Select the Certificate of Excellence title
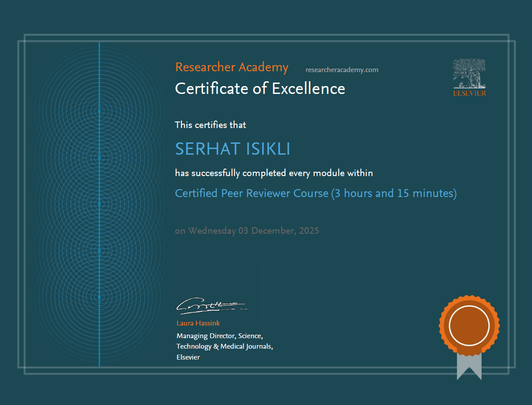This screenshot has width=532, height=405. point(260,89)
